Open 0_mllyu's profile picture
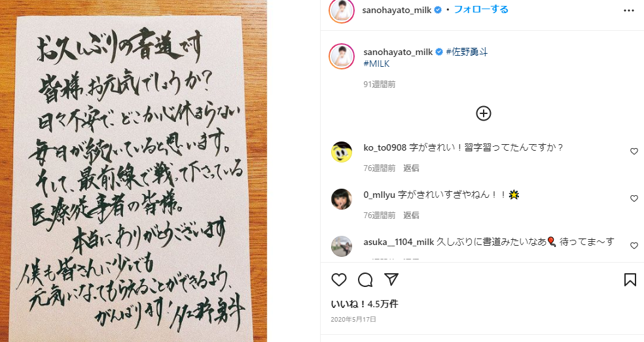Image resolution: width=644 pixels, height=342 pixels. 342,199
